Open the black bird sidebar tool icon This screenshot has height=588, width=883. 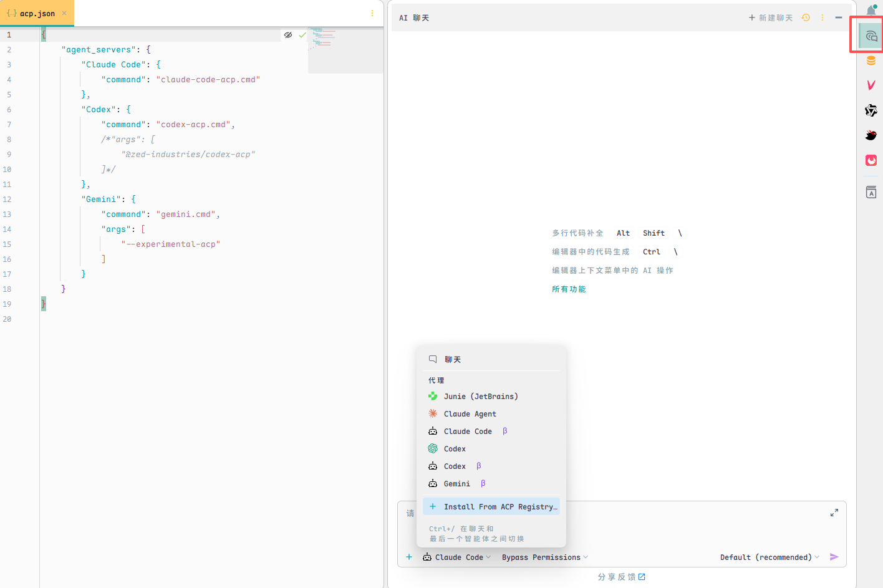point(871,135)
